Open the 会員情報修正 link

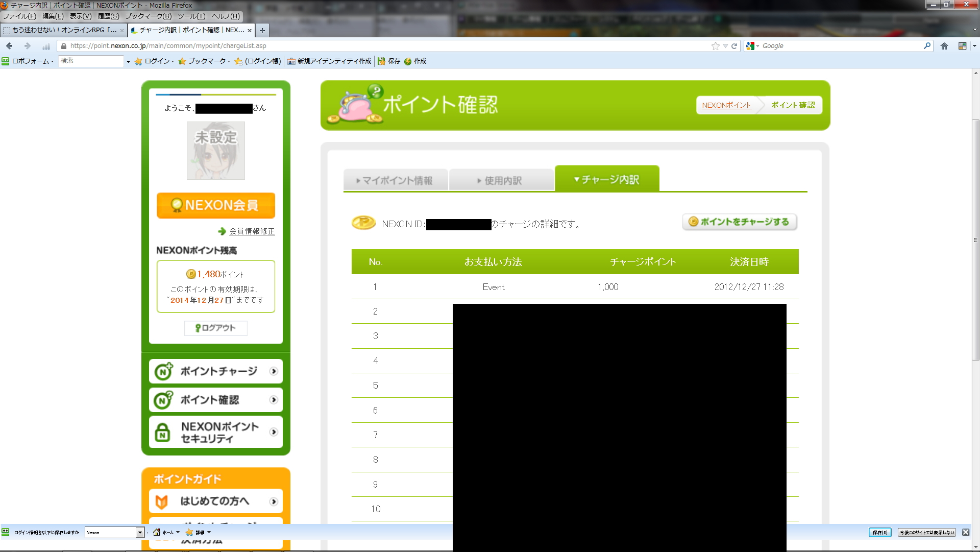(x=252, y=231)
